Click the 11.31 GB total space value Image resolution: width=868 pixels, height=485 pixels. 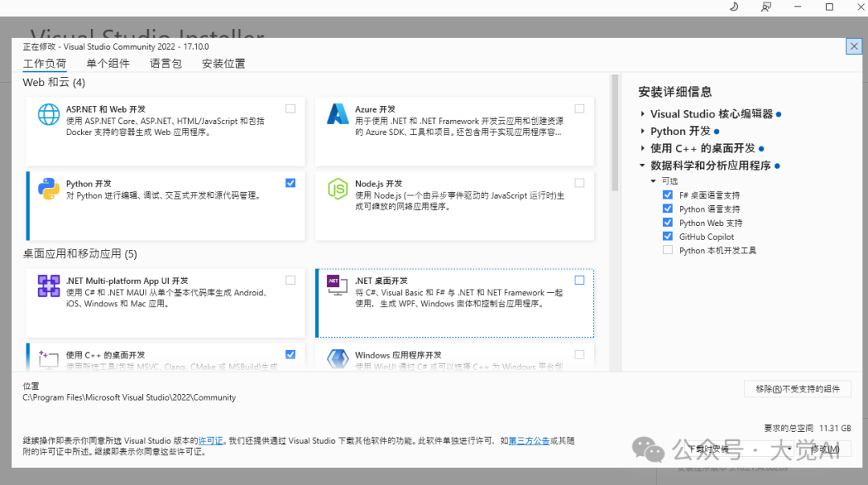click(835, 429)
